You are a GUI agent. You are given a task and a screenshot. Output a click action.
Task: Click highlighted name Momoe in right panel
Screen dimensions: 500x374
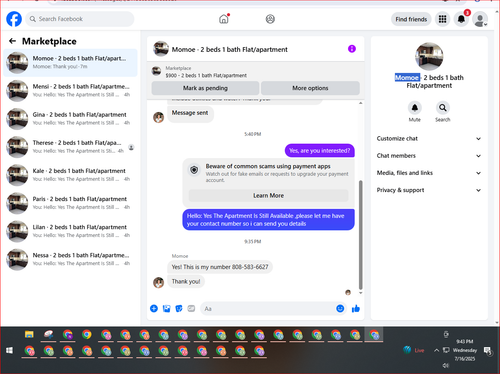[407, 77]
